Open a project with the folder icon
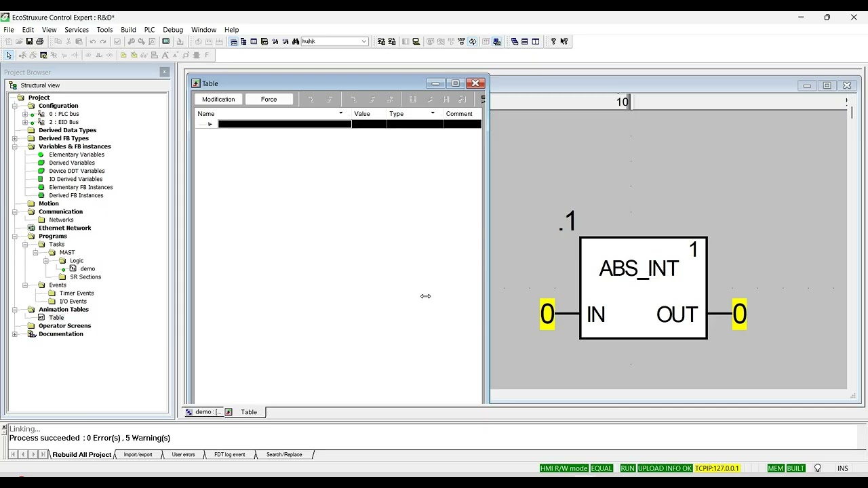This screenshot has width=868, height=488. click(x=19, y=41)
